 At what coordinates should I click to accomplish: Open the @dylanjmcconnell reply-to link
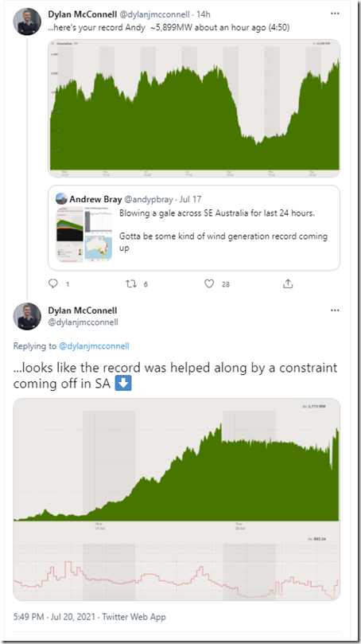click(94, 345)
